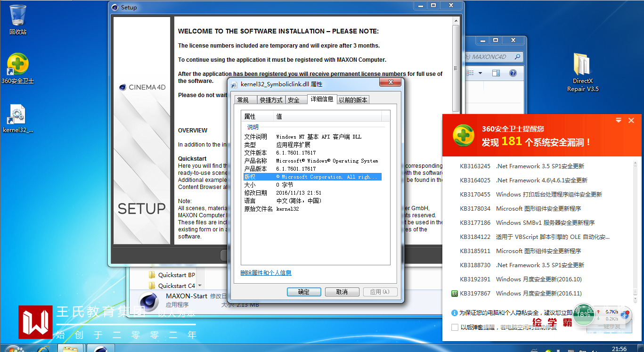
Task: Select the 详细信息 tab
Action: coord(322,99)
